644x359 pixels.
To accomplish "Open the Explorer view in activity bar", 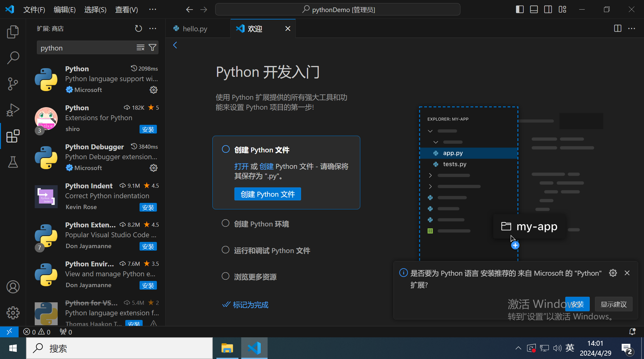I will [x=13, y=32].
